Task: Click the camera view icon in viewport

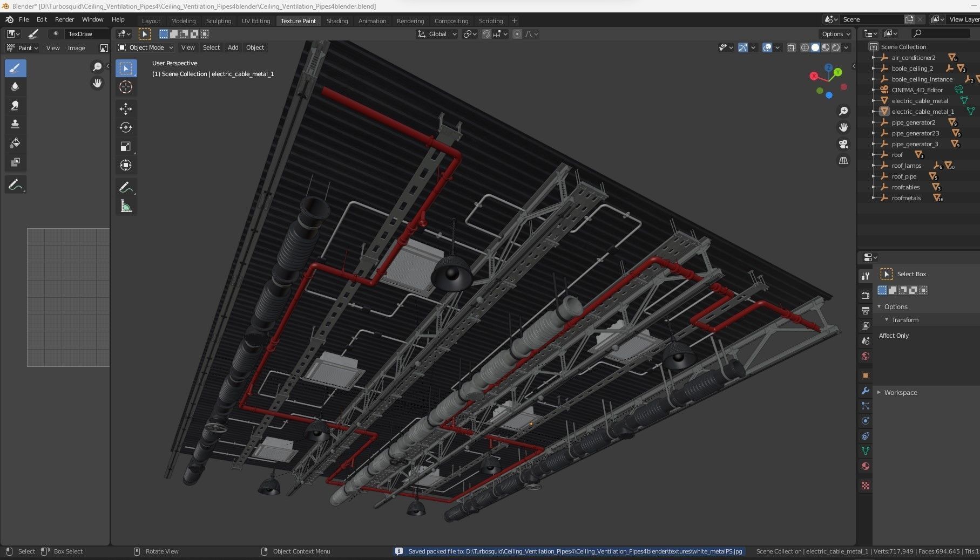Action: point(843,144)
